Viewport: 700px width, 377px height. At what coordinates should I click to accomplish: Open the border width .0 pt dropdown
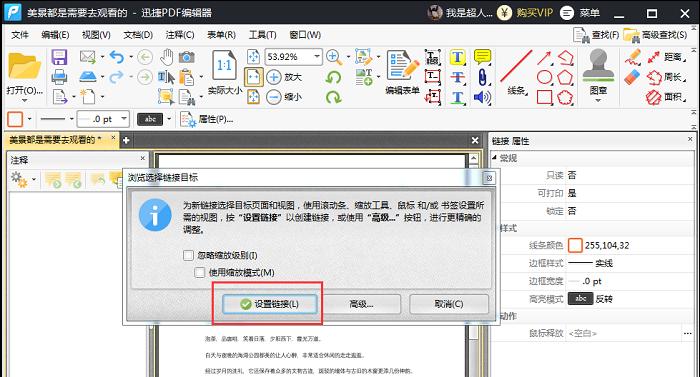click(x=124, y=119)
